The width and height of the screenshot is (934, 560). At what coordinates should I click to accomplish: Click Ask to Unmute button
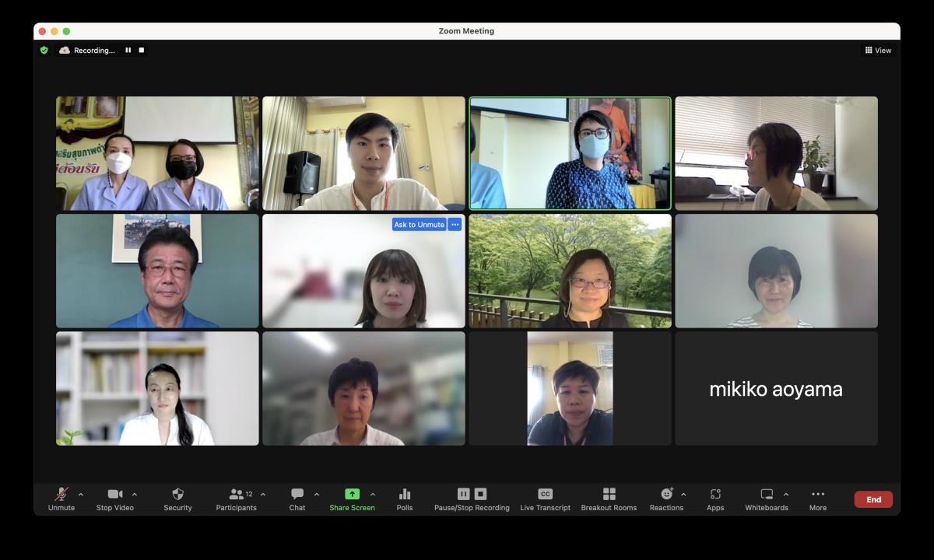[419, 225]
